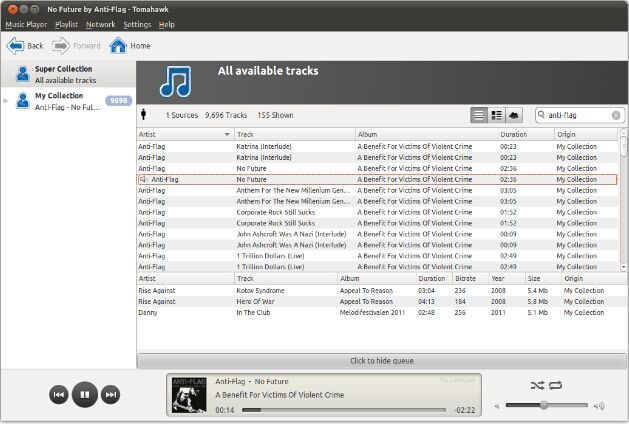
Task: Select first Katrina (Interlude) track row
Action: click(x=377, y=146)
